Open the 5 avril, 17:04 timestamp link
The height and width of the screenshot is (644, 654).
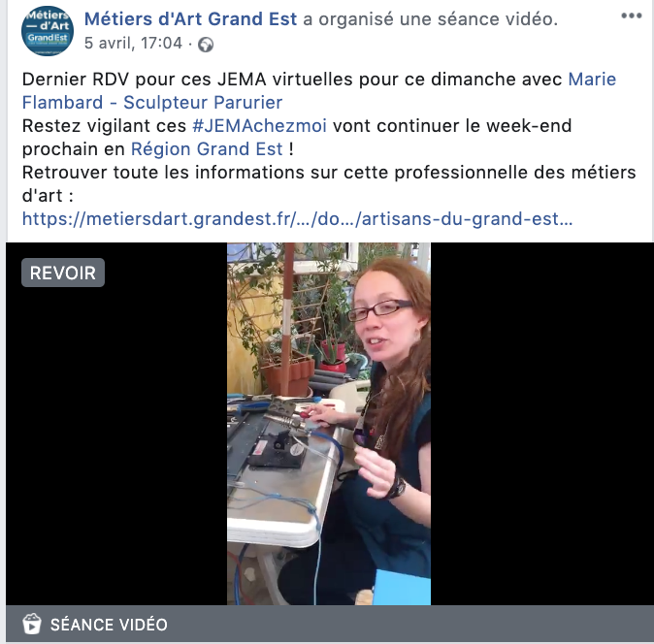point(134,43)
